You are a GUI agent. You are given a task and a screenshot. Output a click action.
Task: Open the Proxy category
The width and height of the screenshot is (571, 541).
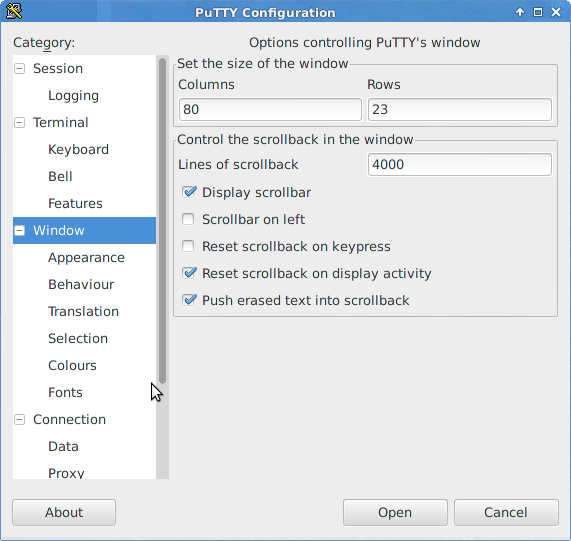click(x=66, y=473)
